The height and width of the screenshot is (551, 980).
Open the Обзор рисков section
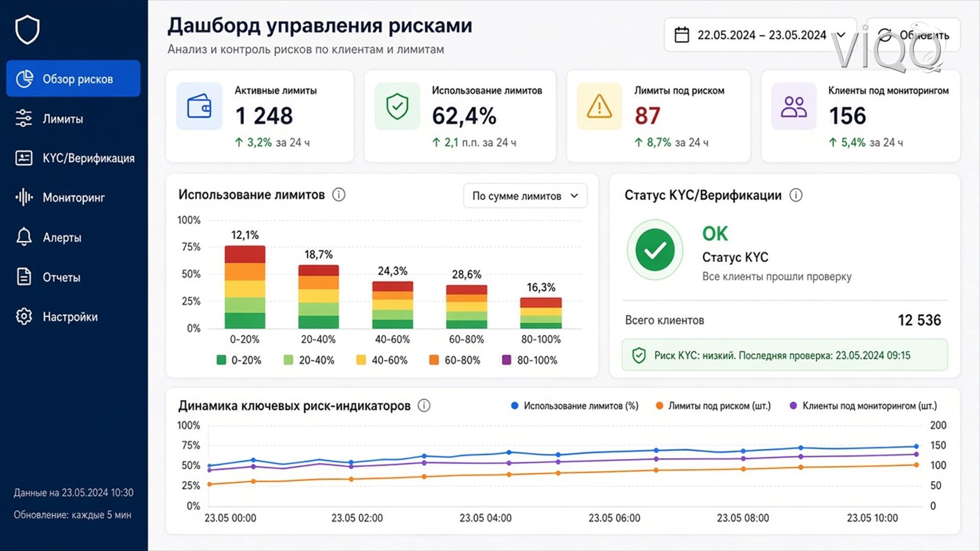coord(73,79)
